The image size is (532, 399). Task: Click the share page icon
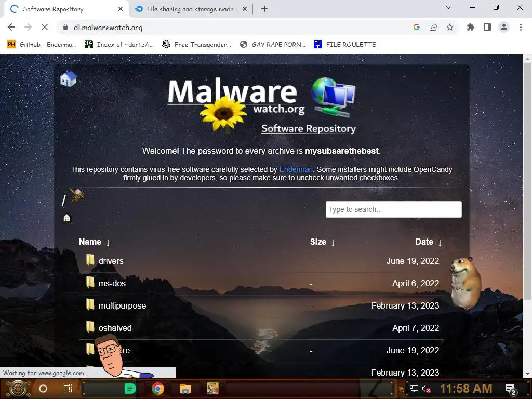point(433,27)
